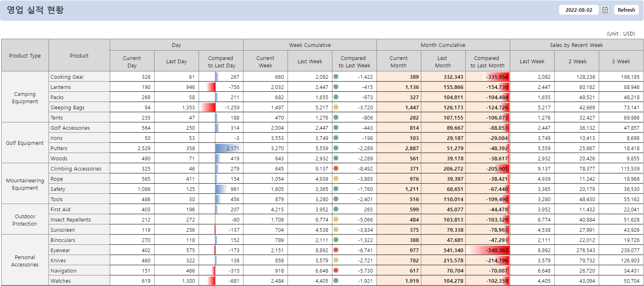Viewport: 644px width, 286px height.
Task: Select the Week Cumulative group header
Action: pyautogui.click(x=310, y=45)
